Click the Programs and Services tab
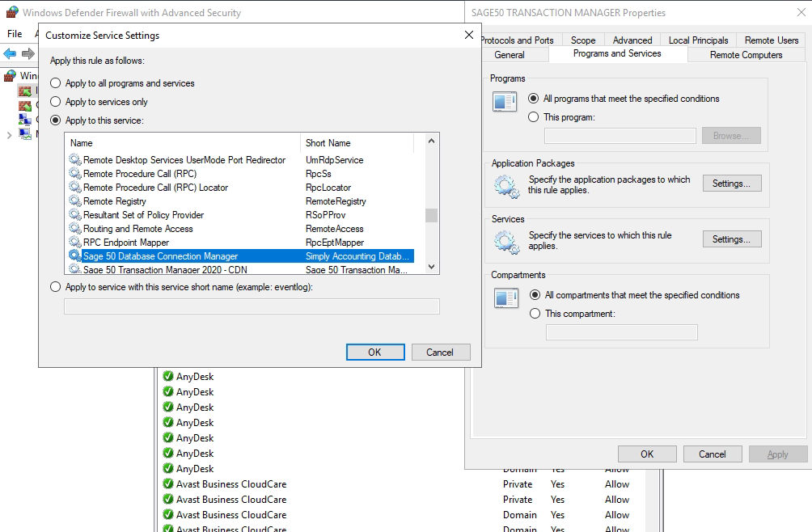The image size is (812, 532). [617, 53]
